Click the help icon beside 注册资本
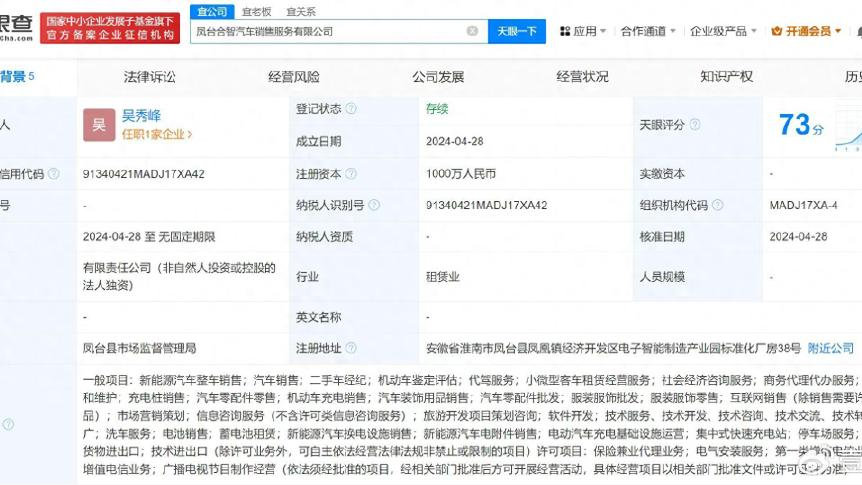This screenshot has width=862, height=485. pos(351,174)
